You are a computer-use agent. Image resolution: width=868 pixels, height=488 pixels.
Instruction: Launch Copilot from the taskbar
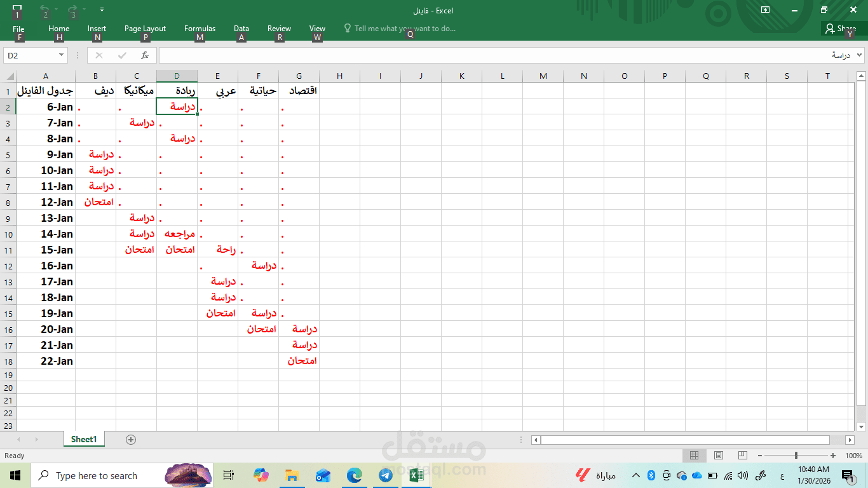(x=261, y=475)
